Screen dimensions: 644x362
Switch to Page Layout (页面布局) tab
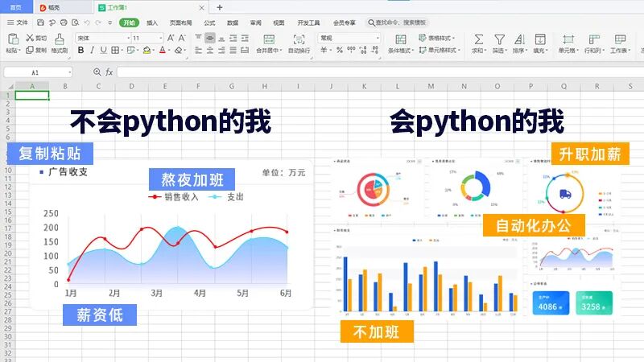[x=180, y=23]
